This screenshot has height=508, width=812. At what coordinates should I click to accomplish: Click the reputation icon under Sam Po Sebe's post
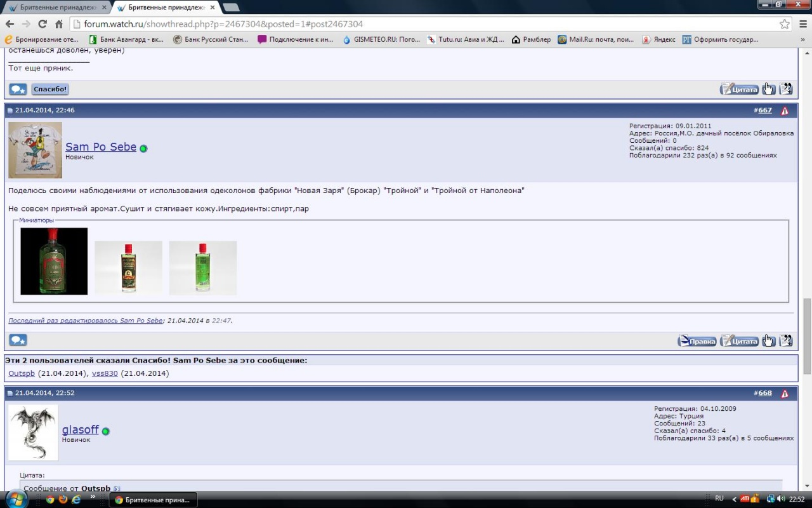pyautogui.click(x=18, y=340)
